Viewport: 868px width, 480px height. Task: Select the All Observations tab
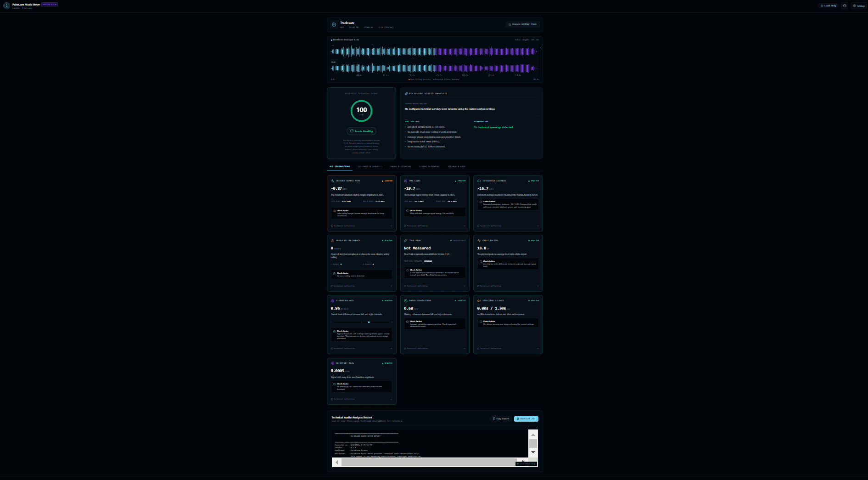click(340, 167)
